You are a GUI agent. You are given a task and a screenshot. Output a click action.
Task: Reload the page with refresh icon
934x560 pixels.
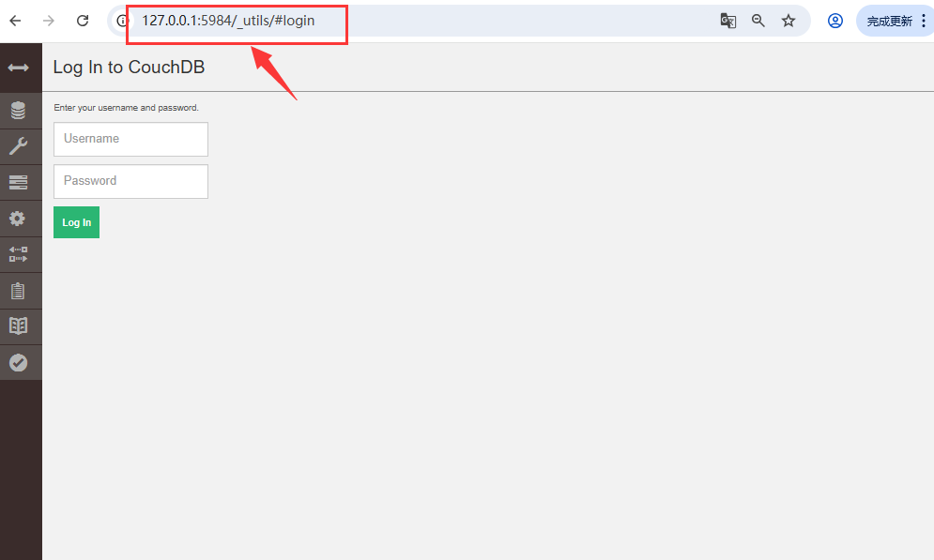tap(83, 21)
